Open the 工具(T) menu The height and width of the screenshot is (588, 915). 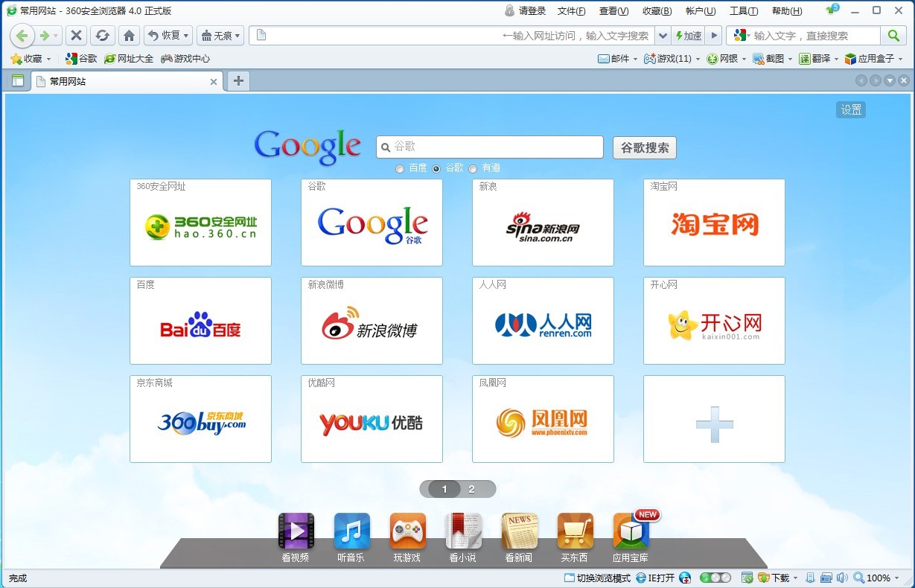[x=743, y=11]
